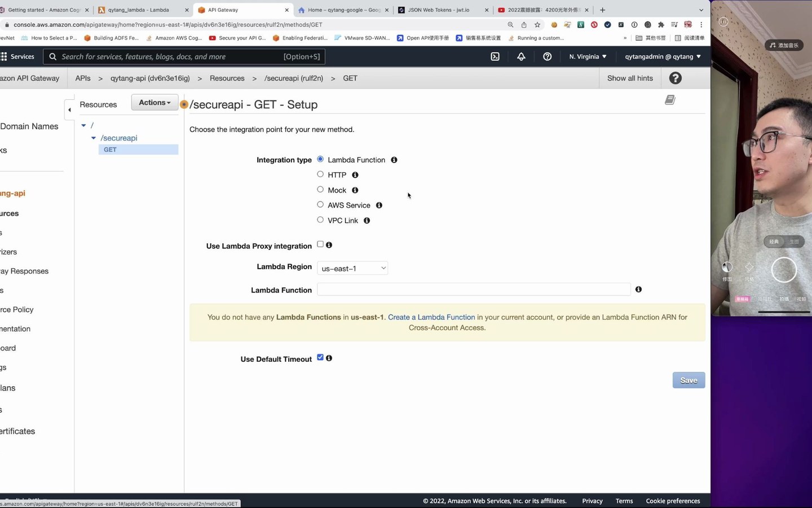
Task: Switch to the YouTube 2022 tab
Action: click(541, 10)
